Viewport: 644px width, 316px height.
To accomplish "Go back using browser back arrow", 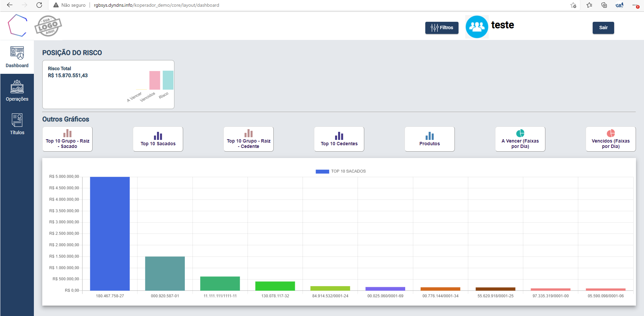I will pos(10,5).
